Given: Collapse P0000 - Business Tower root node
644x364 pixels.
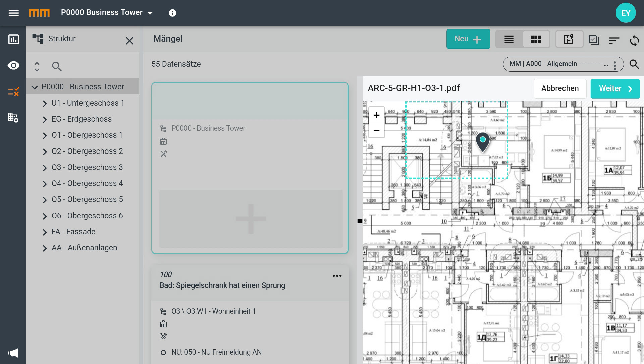Looking at the screenshot, I should pyautogui.click(x=35, y=87).
